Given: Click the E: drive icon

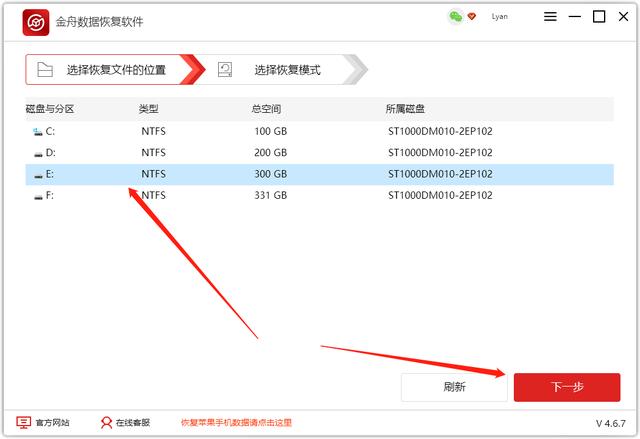Looking at the screenshot, I should (38, 175).
